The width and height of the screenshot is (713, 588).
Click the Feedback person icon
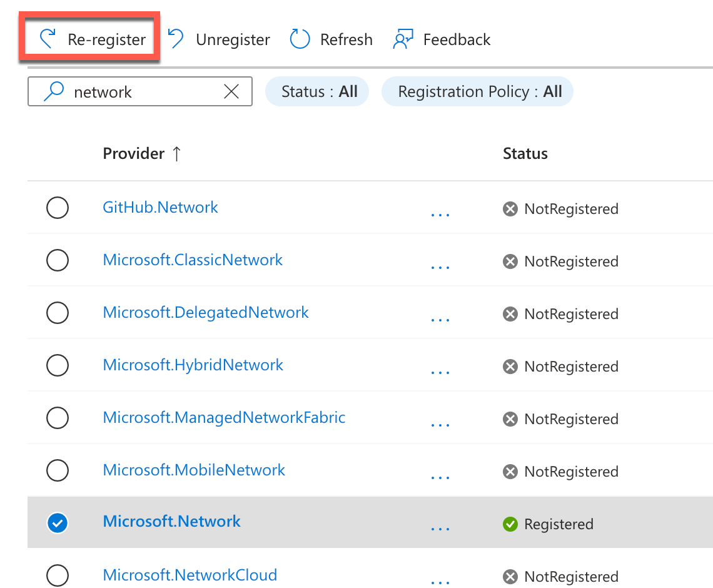click(x=403, y=39)
